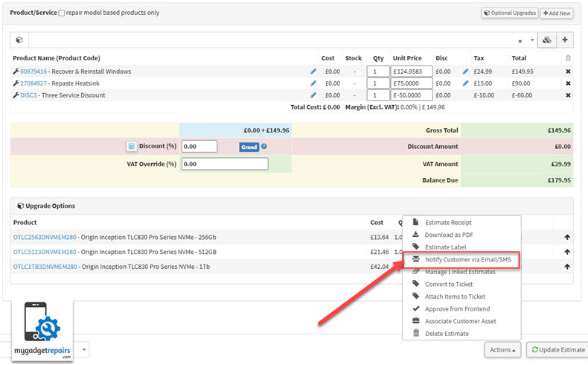Click the mygadgetrepairs logo
The image size is (588, 365).
tap(42, 331)
